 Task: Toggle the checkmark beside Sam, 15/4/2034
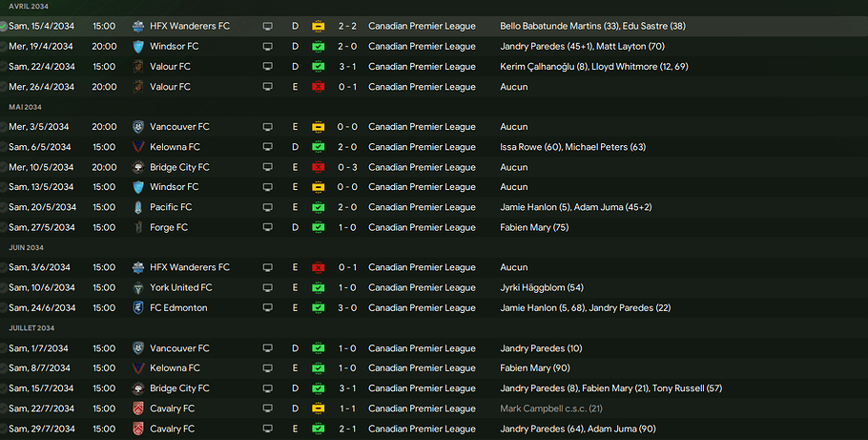click(4, 26)
